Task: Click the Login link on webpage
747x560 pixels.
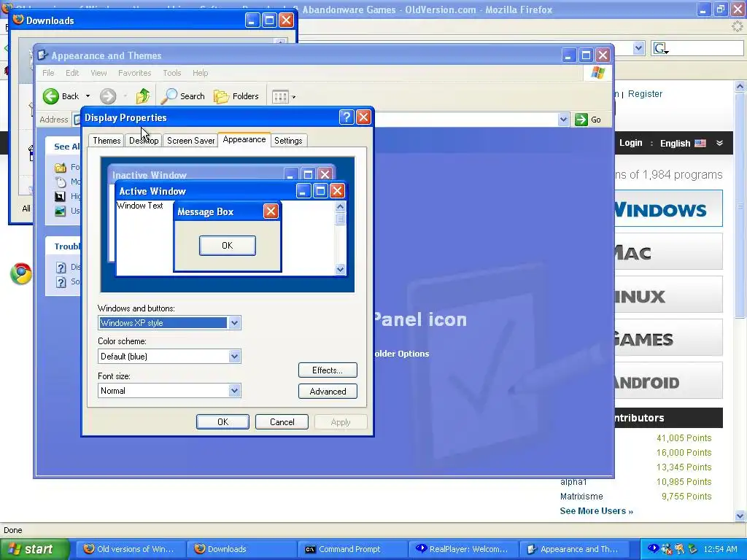Action: tap(631, 143)
